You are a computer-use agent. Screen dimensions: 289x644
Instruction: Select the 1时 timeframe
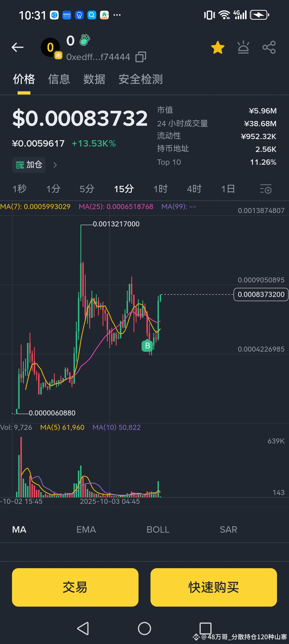pyautogui.click(x=160, y=189)
